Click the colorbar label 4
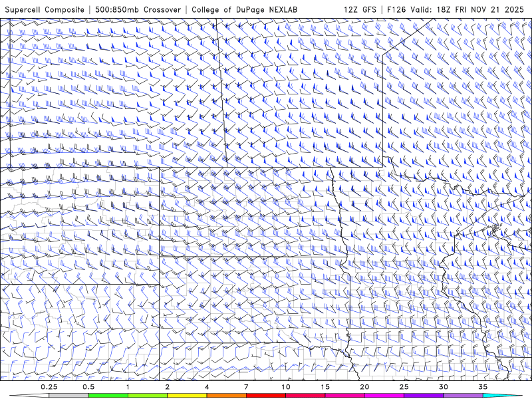Viewport: 532px width, 399px height. 207,387
